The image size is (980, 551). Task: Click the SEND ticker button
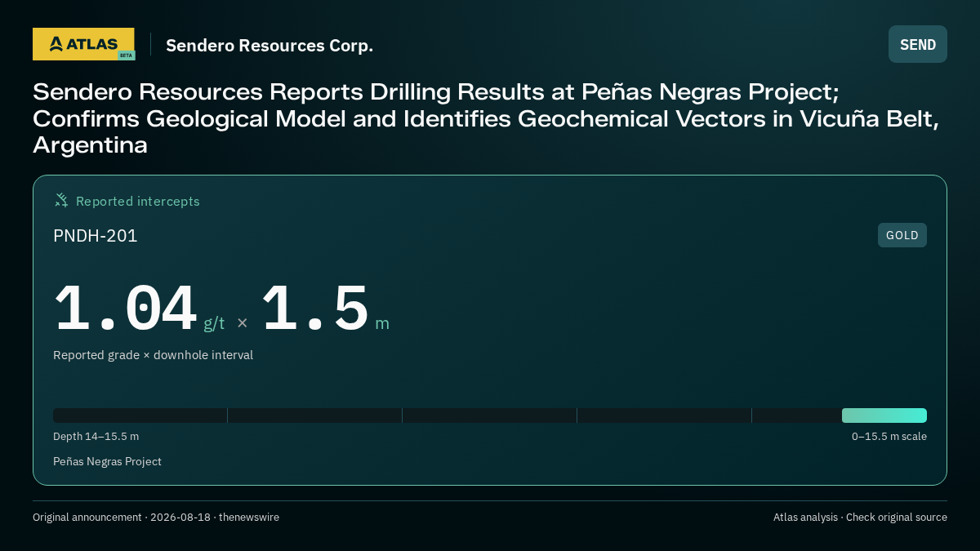(918, 44)
